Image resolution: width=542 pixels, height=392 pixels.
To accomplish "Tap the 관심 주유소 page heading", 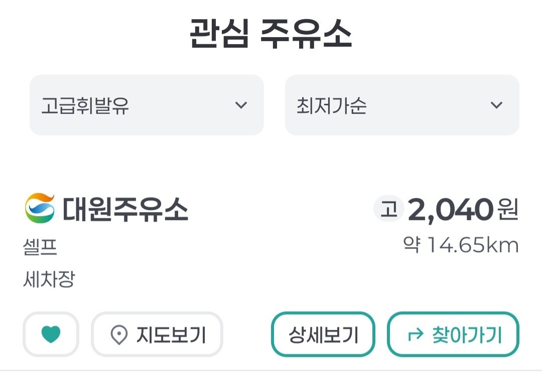I will [x=271, y=34].
